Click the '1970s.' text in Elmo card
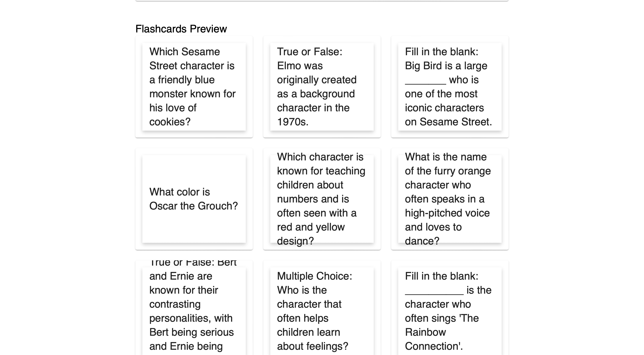 coord(293,122)
